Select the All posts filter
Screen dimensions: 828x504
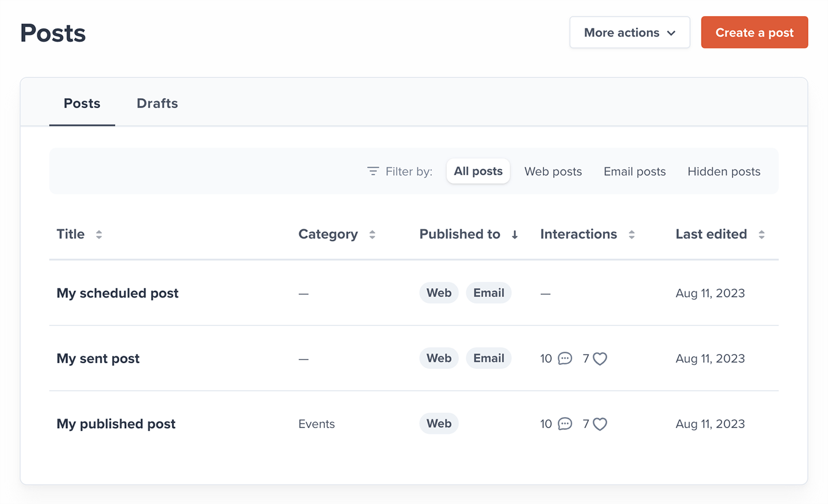pos(478,171)
